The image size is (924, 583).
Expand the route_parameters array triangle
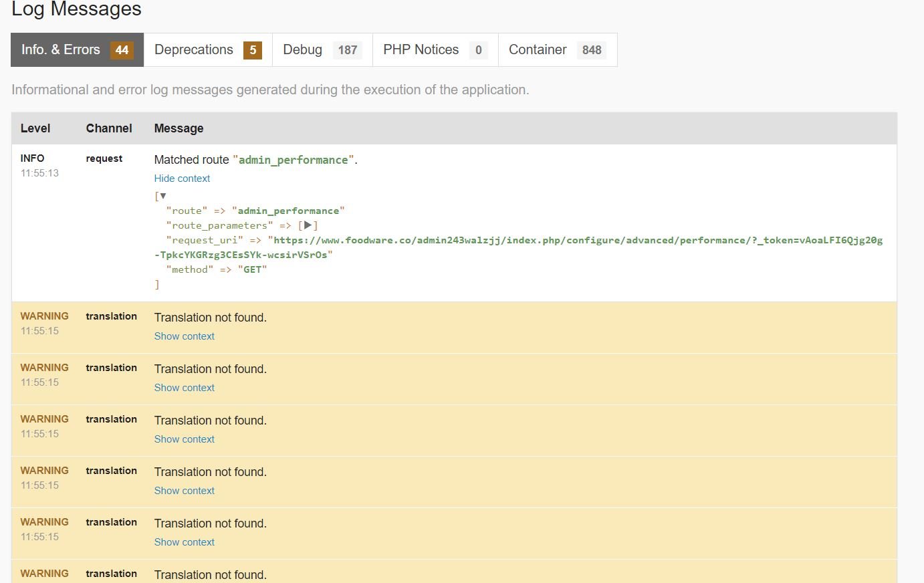pos(308,225)
